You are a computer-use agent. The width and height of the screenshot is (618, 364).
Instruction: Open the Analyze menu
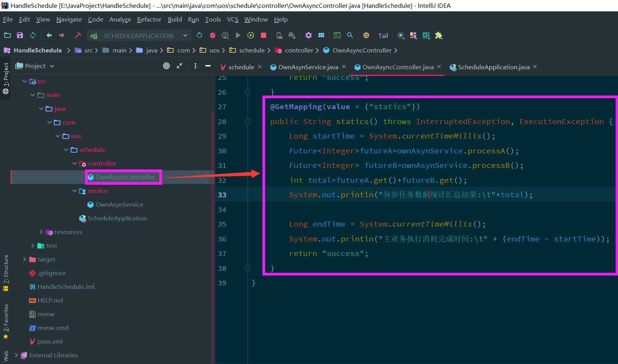pyautogui.click(x=120, y=19)
